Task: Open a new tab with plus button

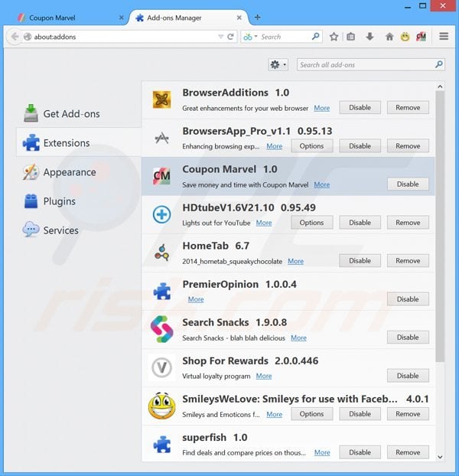Action: pos(257,18)
